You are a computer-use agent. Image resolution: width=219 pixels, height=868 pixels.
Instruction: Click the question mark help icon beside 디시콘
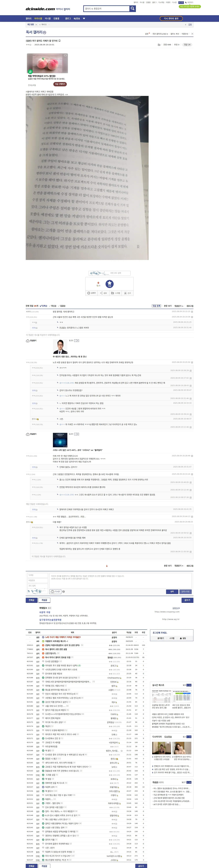(x=63, y=592)
